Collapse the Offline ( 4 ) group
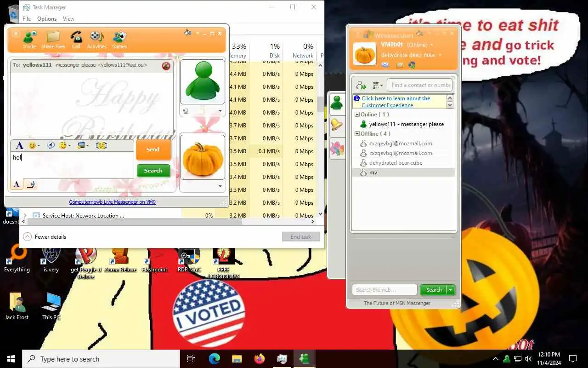 (357, 134)
